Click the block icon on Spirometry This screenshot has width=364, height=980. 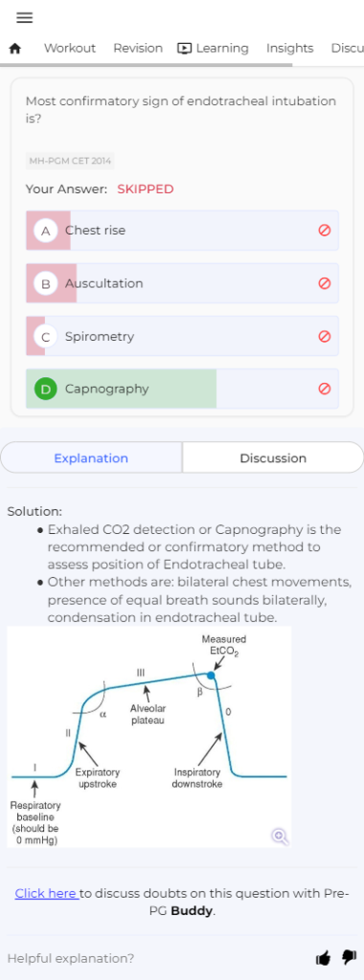point(324,336)
